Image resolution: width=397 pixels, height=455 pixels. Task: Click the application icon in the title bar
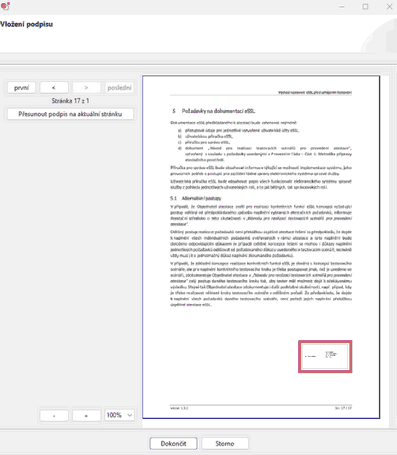pos(5,6)
